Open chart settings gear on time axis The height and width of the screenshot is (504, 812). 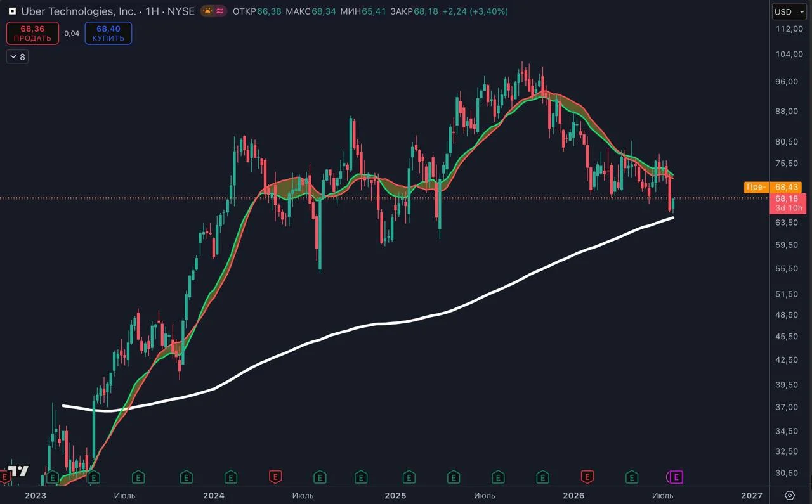point(790,495)
